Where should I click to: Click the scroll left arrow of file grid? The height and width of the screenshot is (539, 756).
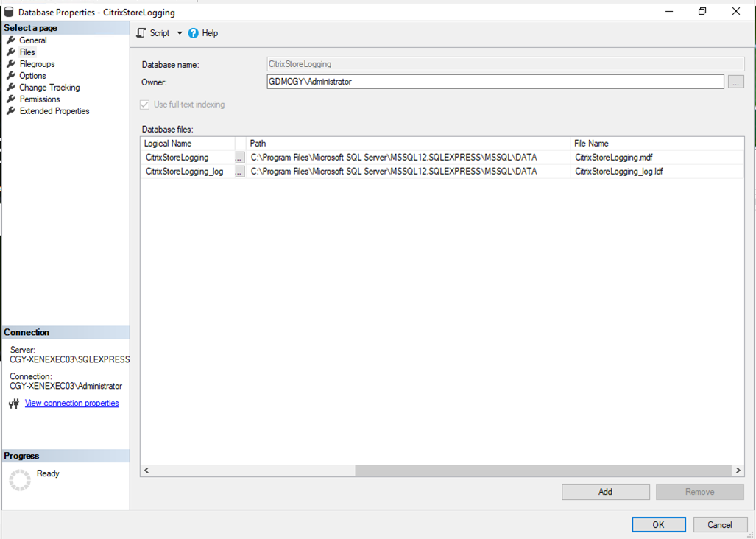click(146, 470)
